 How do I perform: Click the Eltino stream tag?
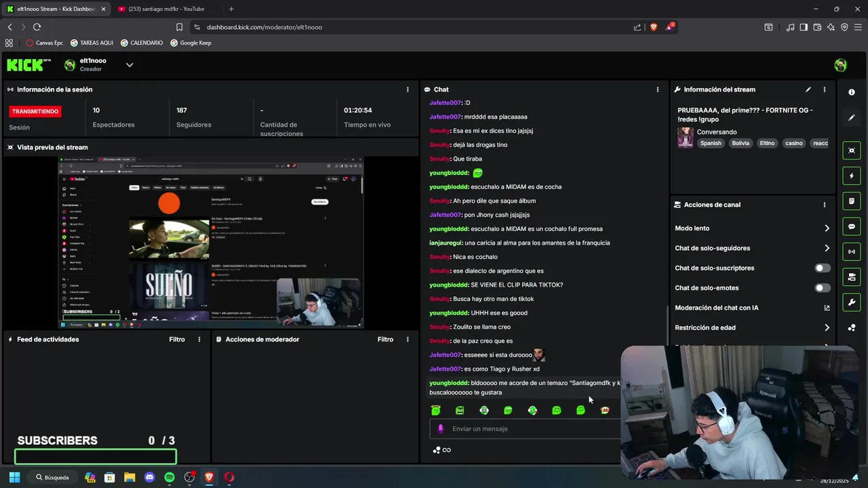click(767, 143)
